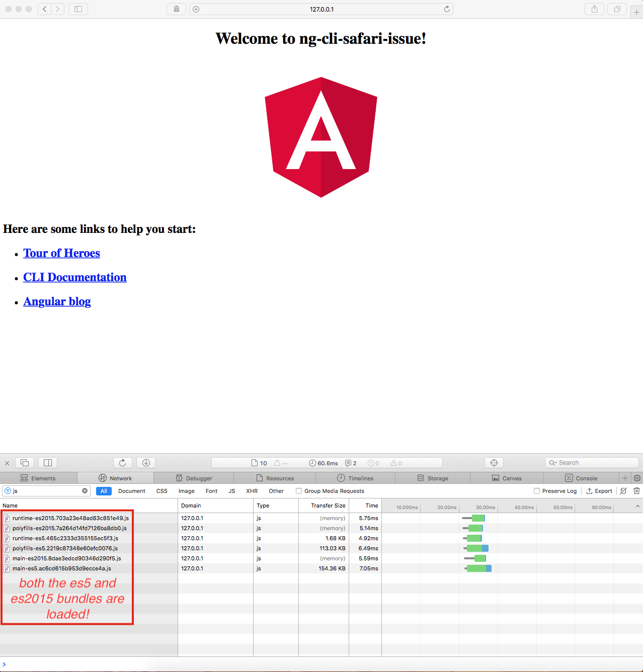Detach inspector into separate window
This screenshot has width=643, height=672.
25,463
